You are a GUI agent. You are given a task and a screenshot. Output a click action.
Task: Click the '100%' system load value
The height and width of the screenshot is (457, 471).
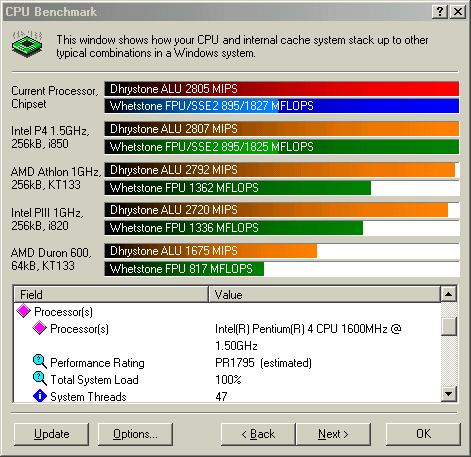click(x=228, y=380)
